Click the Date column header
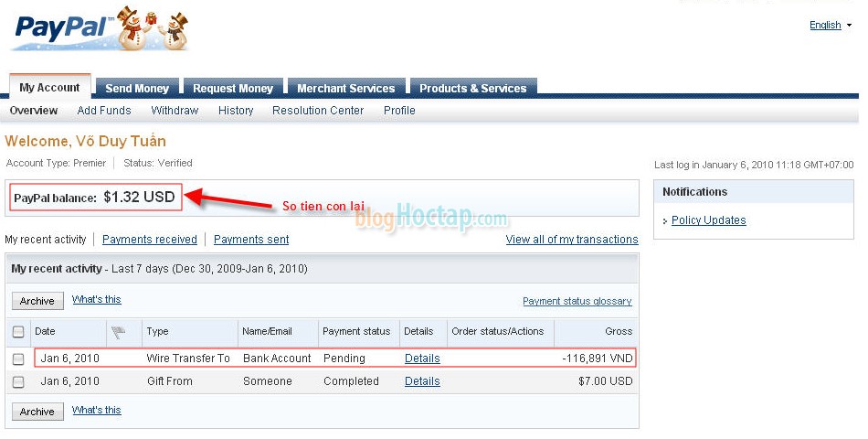Image resolution: width=868 pixels, height=439 pixels. coord(45,331)
